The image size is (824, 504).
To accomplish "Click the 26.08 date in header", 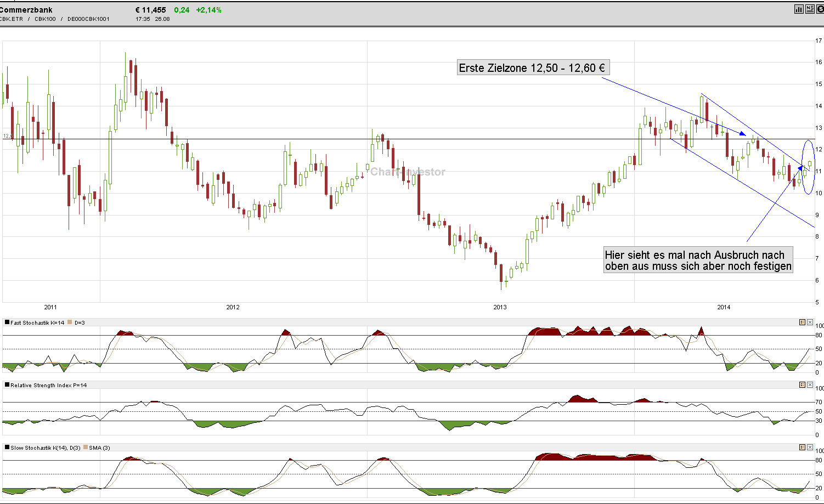I will coord(162,19).
